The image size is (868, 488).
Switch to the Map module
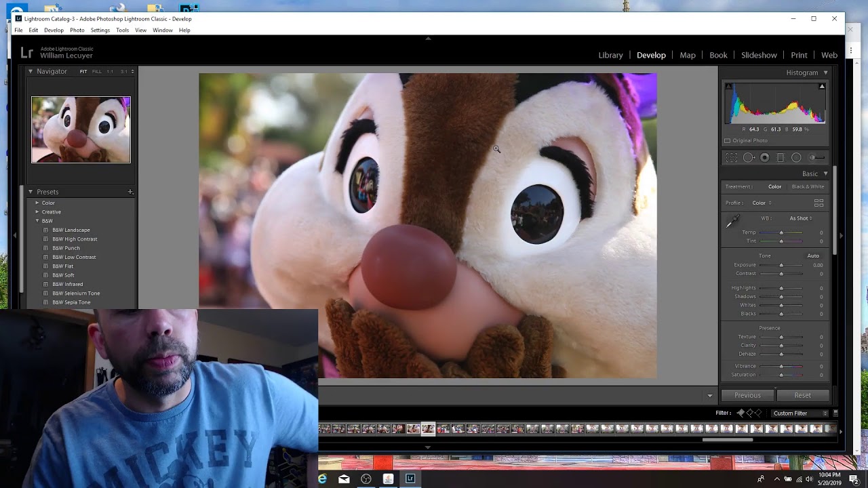click(688, 55)
